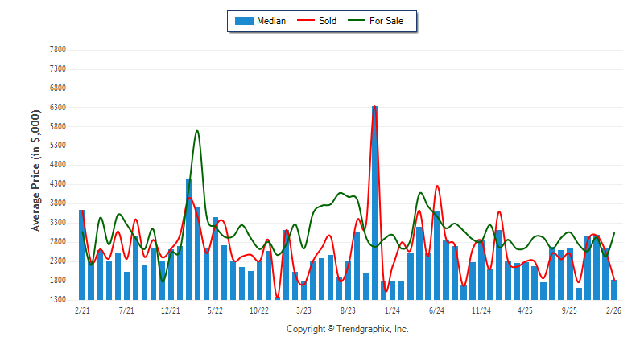This screenshot has height=349, width=644.
Task: Select the last blue bar above 2/26
Action: [614, 289]
